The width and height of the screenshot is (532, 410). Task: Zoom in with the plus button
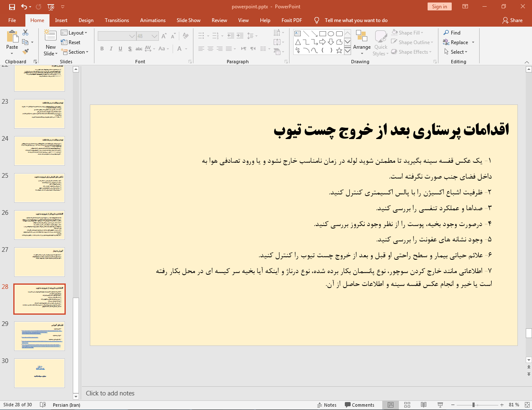point(502,405)
